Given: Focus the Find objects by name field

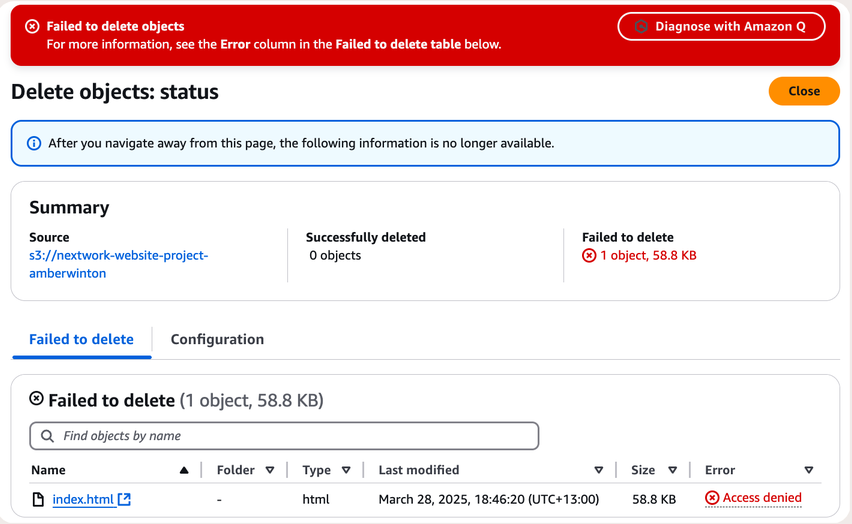Looking at the screenshot, I should [x=284, y=436].
